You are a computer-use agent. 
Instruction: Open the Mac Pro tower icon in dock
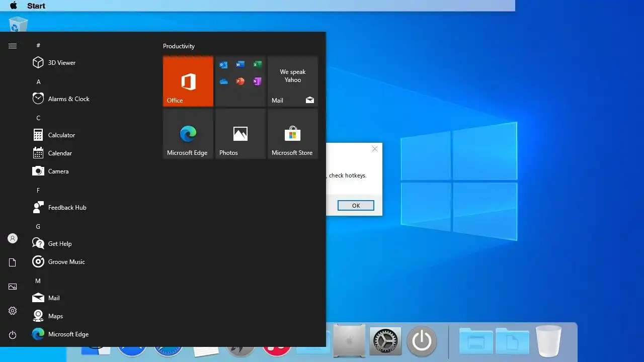(x=349, y=341)
